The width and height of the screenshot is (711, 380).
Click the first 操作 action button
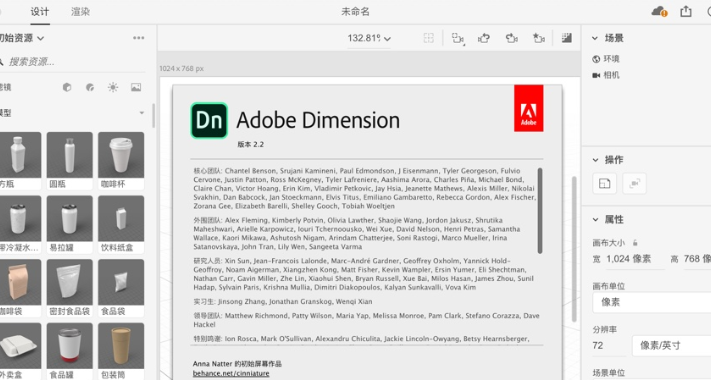604,184
